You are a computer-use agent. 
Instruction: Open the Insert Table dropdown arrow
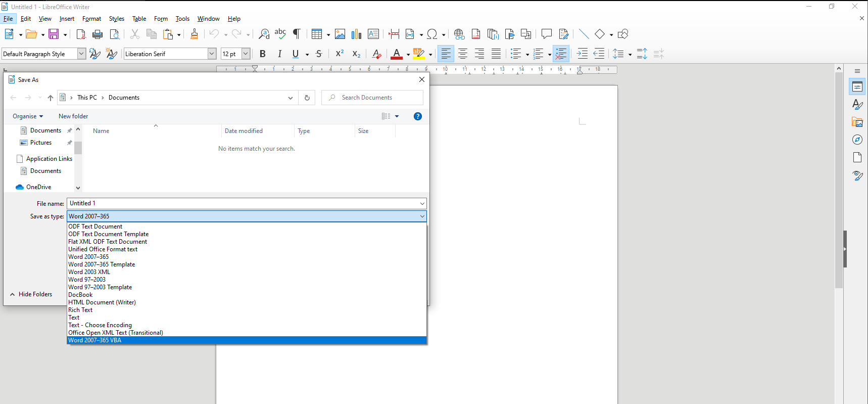click(328, 34)
